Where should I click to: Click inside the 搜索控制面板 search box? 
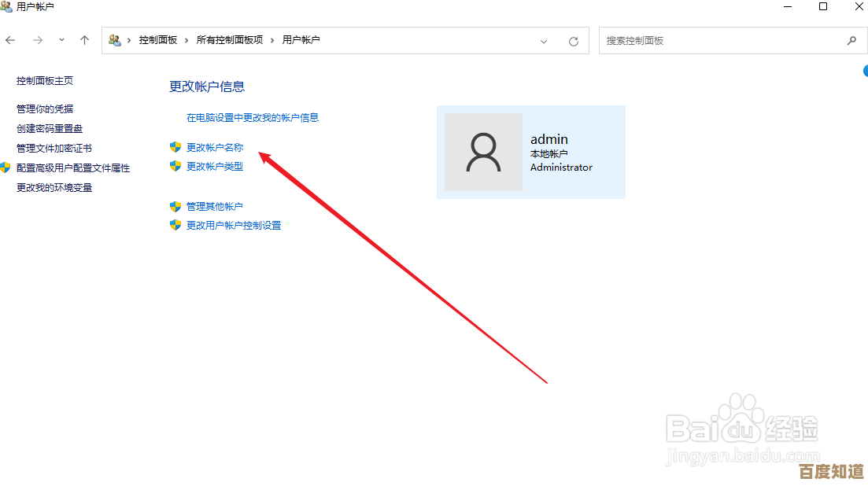point(708,39)
